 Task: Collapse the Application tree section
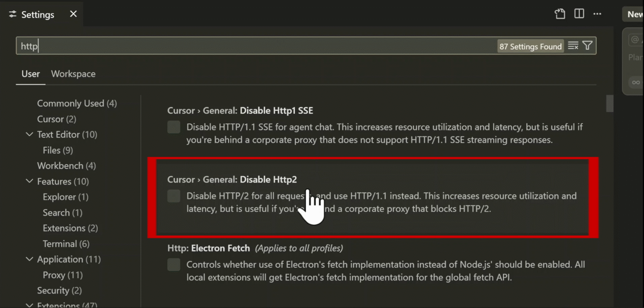coord(29,259)
